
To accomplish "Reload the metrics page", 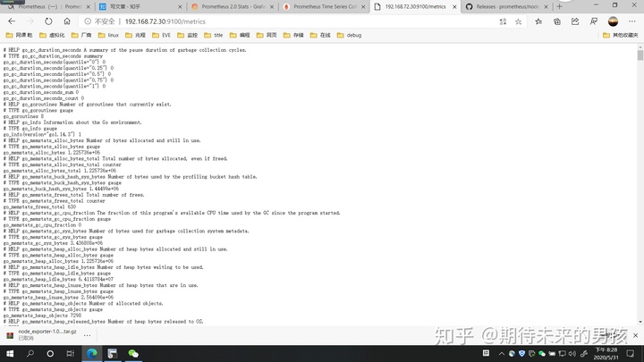I will click(x=48, y=21).
